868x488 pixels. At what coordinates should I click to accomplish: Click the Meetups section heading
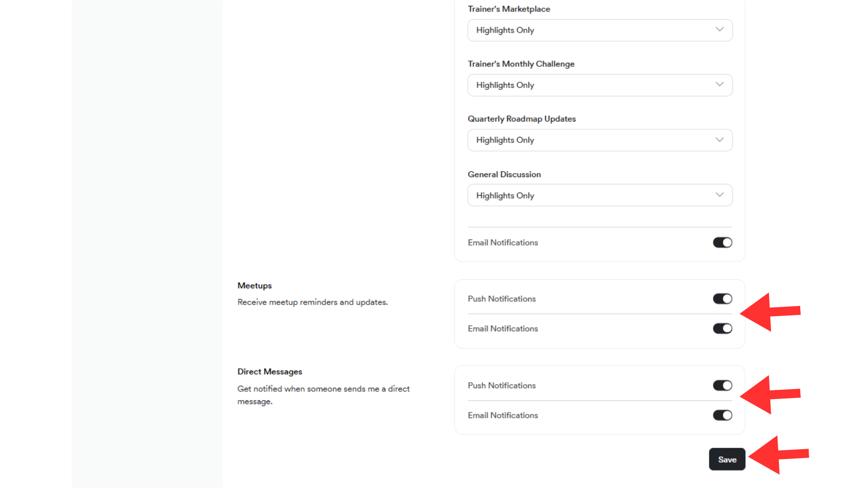(255, 286)
